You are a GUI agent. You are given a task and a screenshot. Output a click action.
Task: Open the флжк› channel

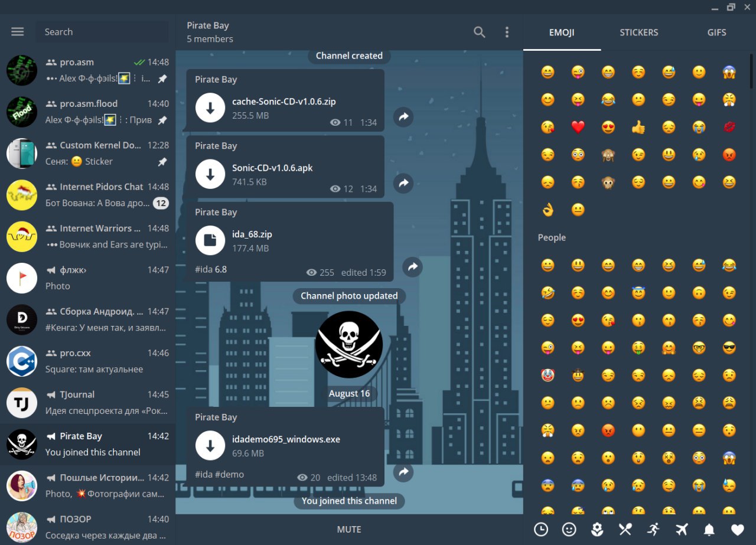click(88, 278)
